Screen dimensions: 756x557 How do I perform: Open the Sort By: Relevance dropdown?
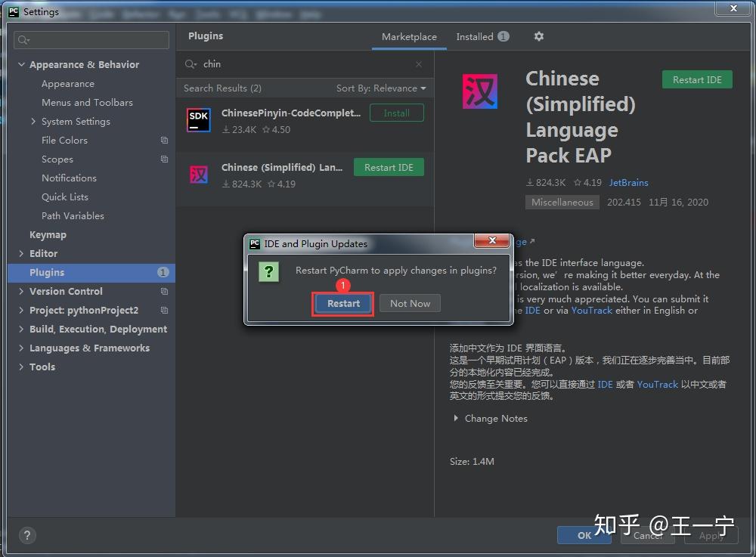[381, 88]
